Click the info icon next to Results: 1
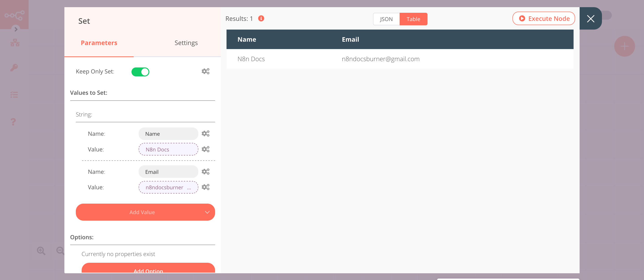Viewport: 644px width, 280px height. coord(261,18)
